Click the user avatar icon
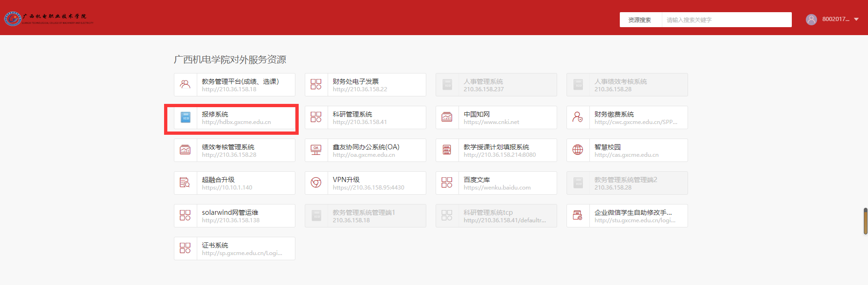 [x=811, y=20]
